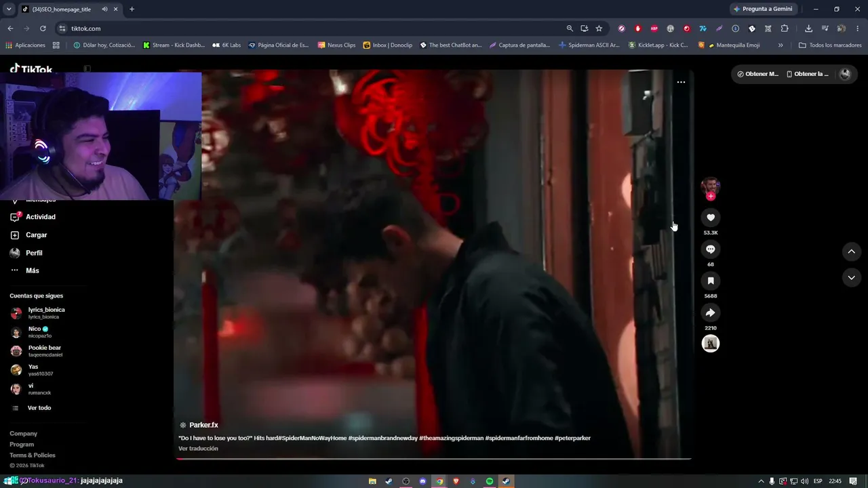Screen dimensions: 868x488
Task: Open the video's comments (68)
Action: coord(710,249)
